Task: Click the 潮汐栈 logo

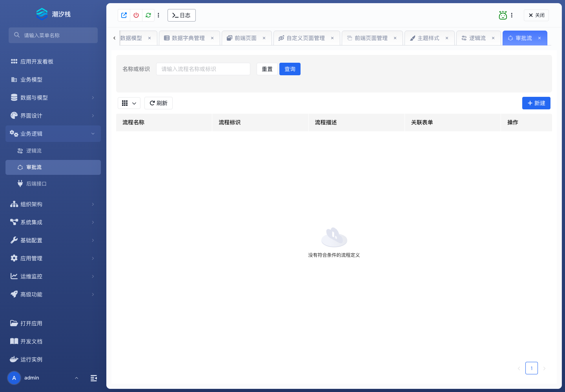Action: pos(53,14)
